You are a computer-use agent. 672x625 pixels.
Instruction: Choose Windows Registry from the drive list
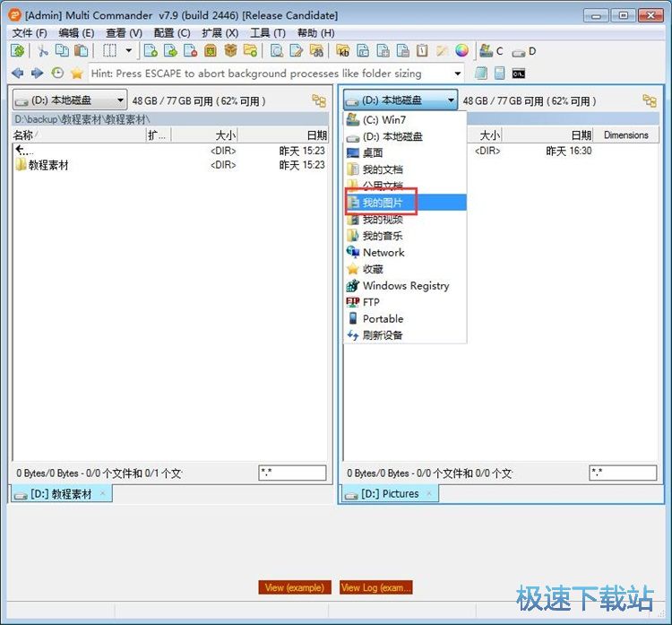405,286
